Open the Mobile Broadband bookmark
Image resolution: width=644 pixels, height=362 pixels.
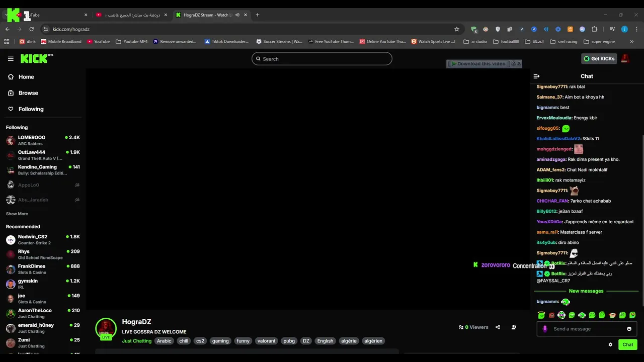61,42
